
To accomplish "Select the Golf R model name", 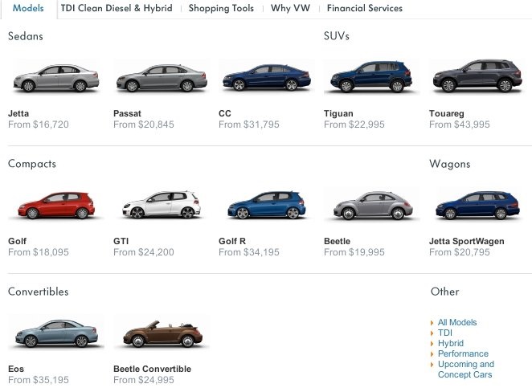I will tap(232, 241).
